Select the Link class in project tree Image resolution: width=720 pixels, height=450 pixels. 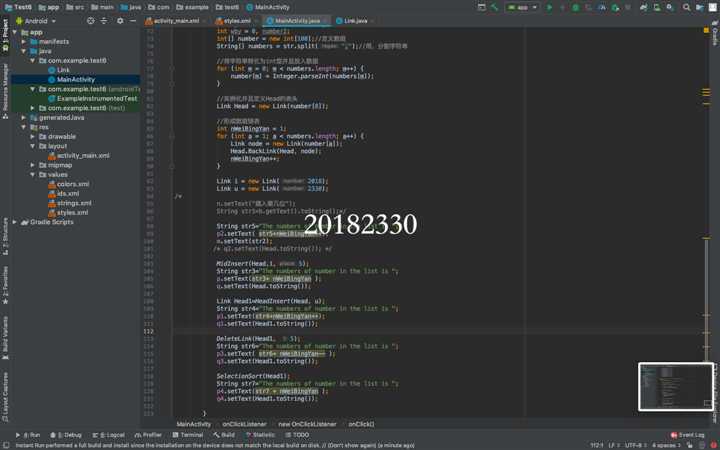click(63, 70)
